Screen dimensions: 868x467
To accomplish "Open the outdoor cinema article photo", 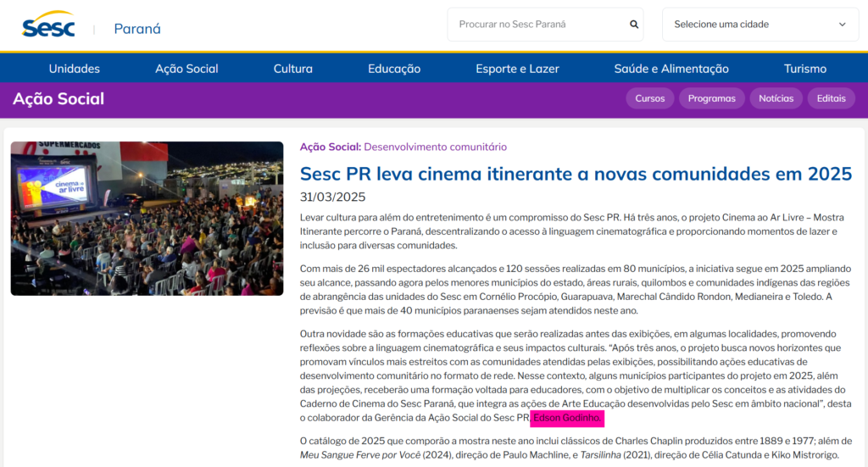I will (x=147, y=218).
